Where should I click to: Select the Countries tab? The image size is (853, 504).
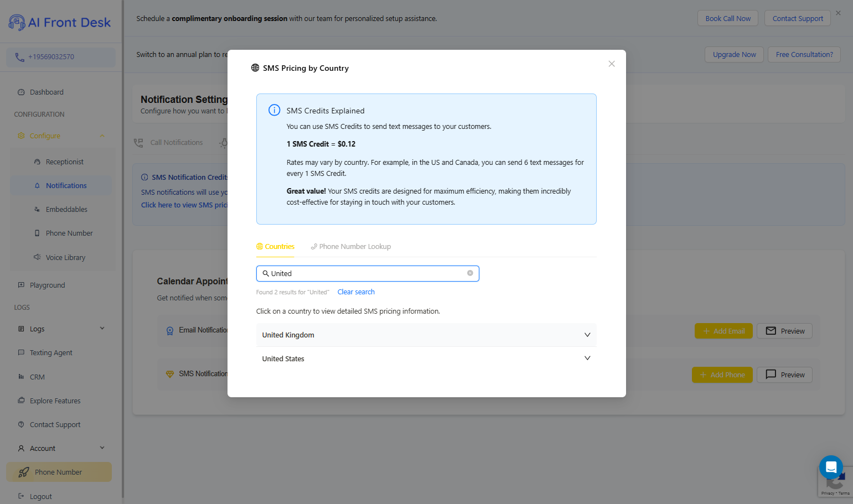(x=275, y=247)
